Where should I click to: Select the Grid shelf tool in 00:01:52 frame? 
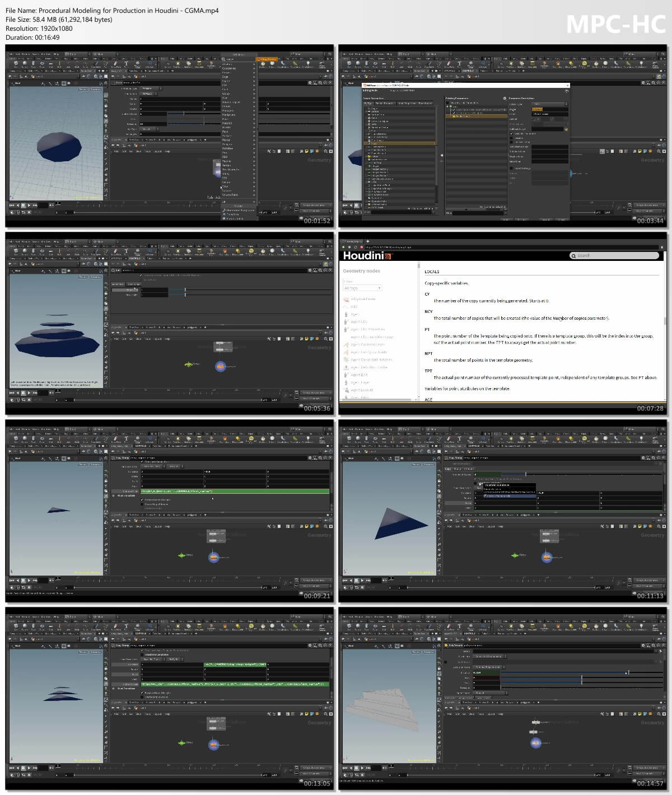tap(50, 64)
